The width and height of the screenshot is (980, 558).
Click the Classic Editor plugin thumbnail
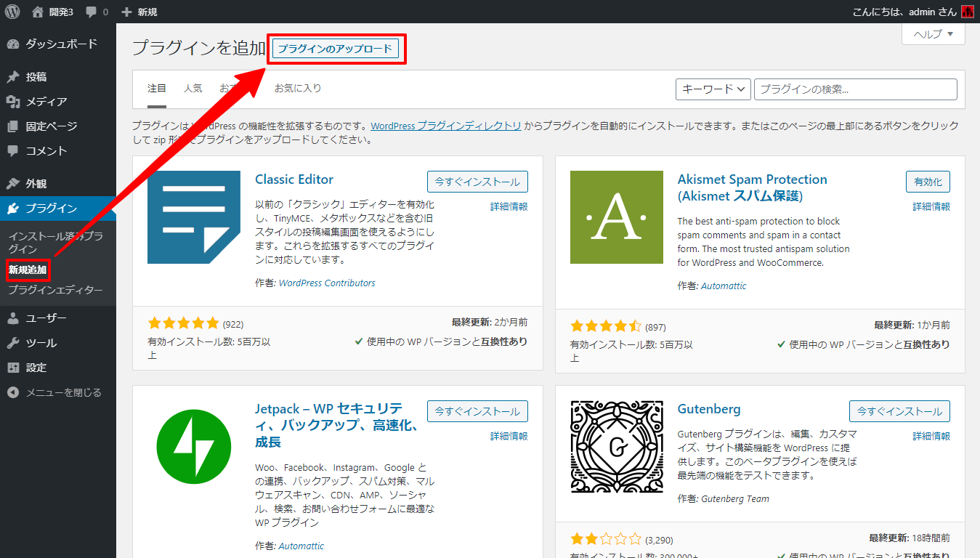194,217
